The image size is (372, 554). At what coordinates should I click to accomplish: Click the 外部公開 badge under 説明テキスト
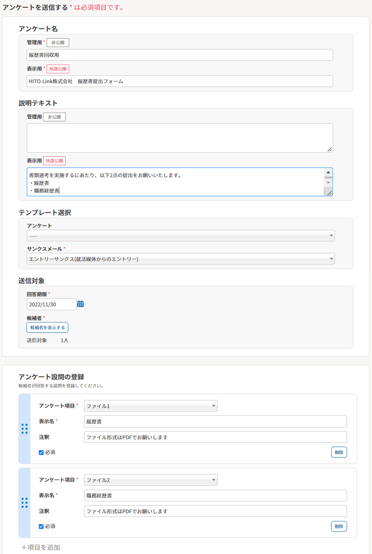(x=54, y=161)
